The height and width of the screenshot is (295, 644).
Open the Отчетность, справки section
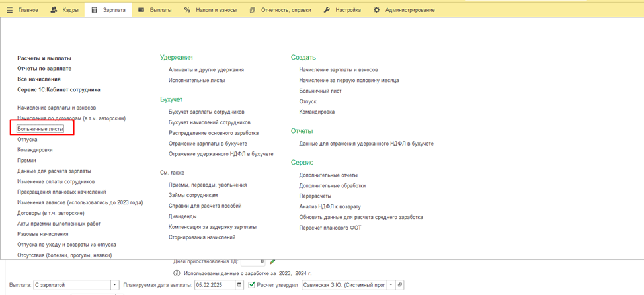click(x=280, y=10)
